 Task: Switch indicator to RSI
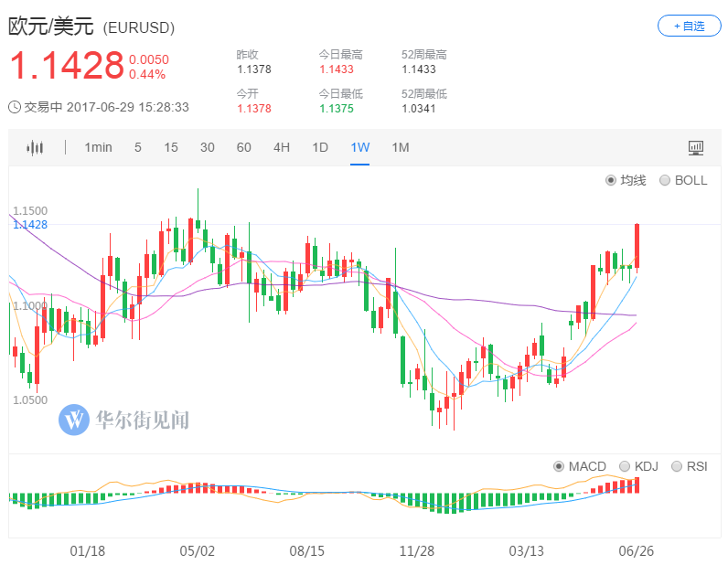click(x=677, y=466)
